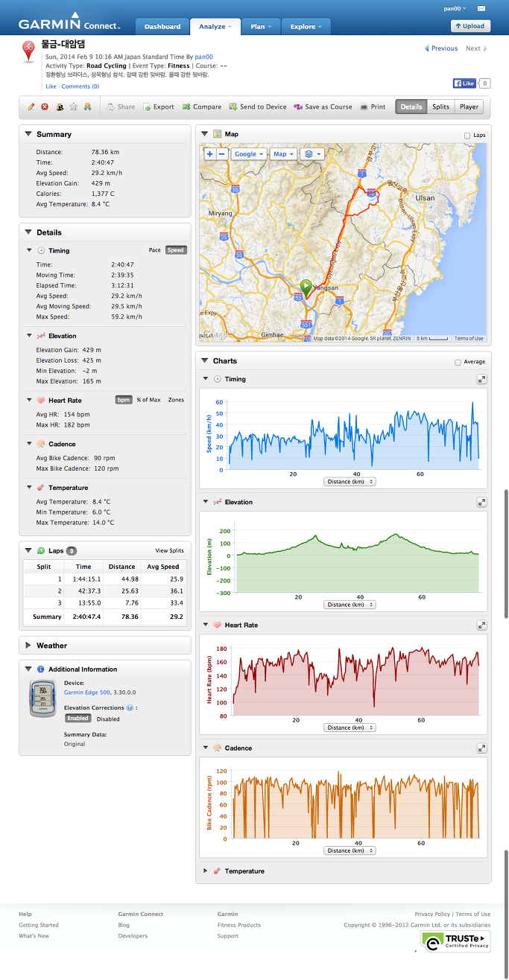
Task: Click the Print icon
Action: [x=364, y=107]
